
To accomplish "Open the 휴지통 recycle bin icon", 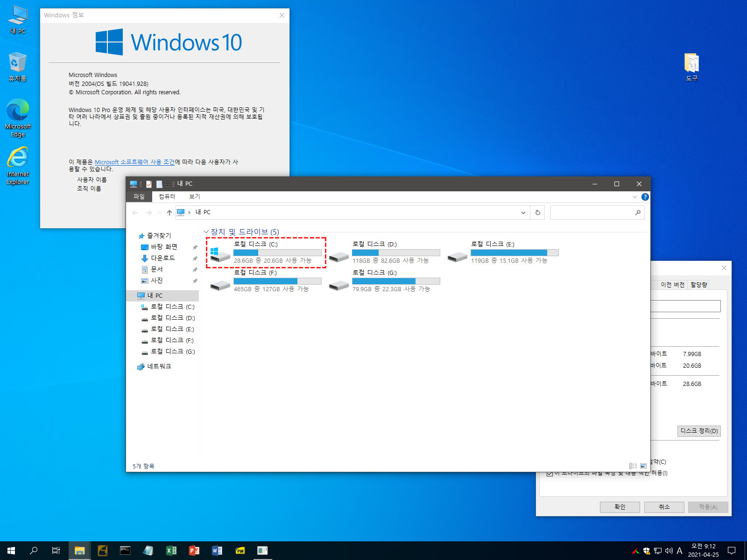I will pyautogui.click(x=18, y=67).
